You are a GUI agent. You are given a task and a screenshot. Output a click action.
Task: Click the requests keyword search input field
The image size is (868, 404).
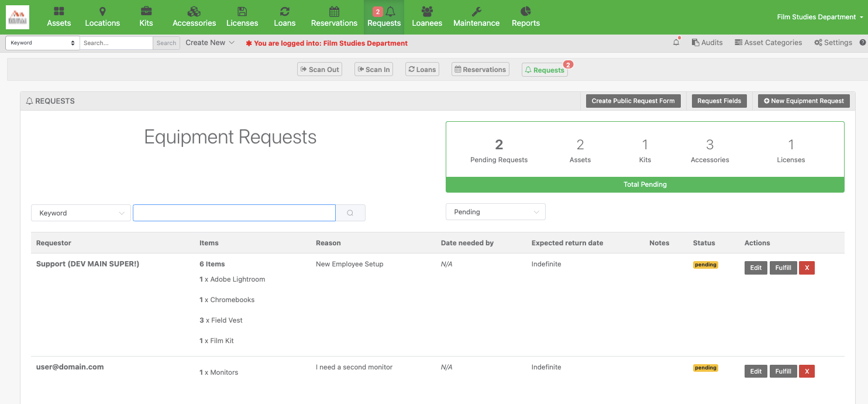point(234,213)
